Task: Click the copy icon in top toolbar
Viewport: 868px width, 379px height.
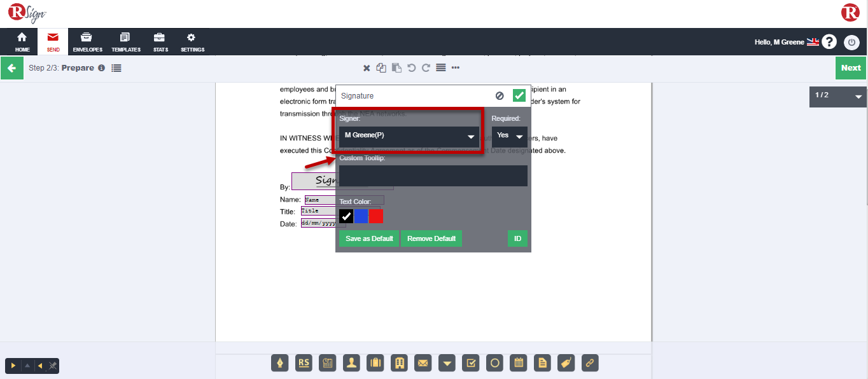Action: 381,68
